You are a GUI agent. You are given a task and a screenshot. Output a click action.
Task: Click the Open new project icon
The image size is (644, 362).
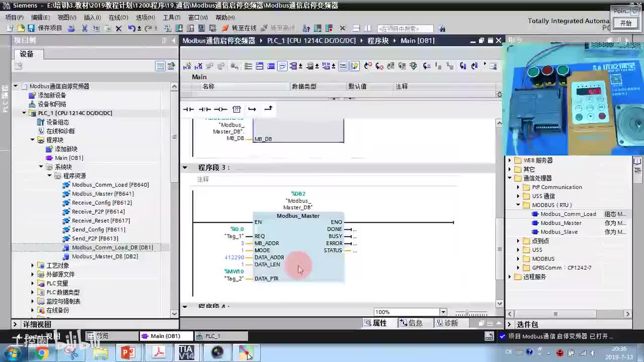tap(21, 28)
